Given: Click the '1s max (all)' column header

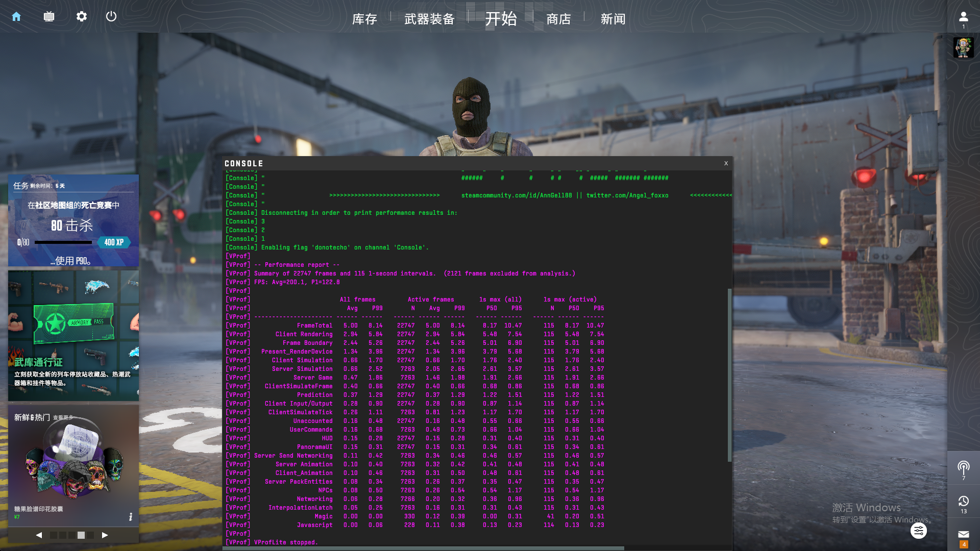Looking at the screenshot, I should pos(500,299).
